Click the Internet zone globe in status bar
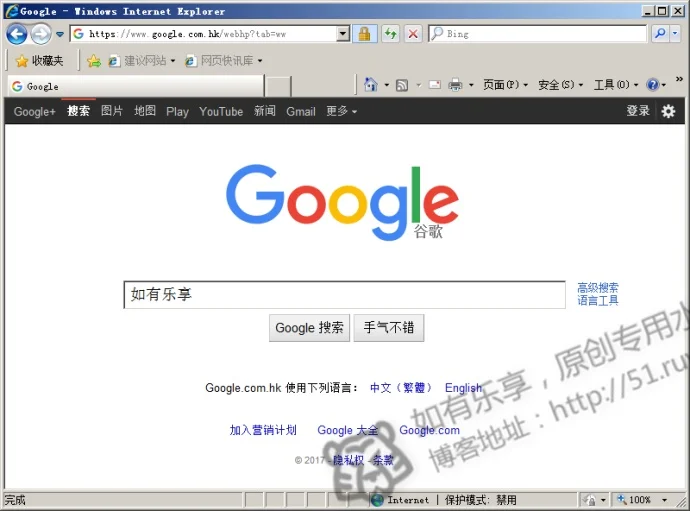The width and height of the screenshot is (690, 511). coord(377,500)
